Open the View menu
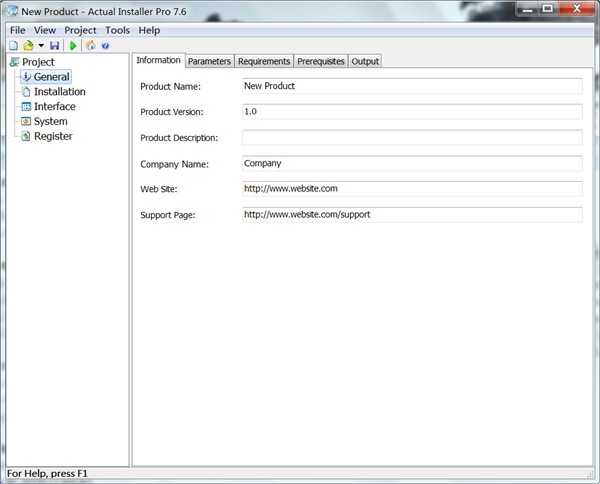Screen dimensions: 600x484 45,30
